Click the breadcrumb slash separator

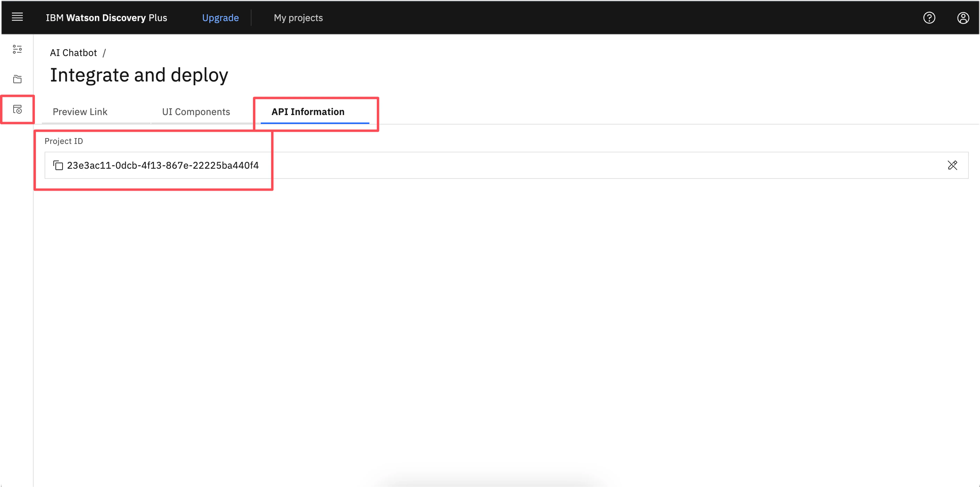pyautogui.click(x=104, y=53)
